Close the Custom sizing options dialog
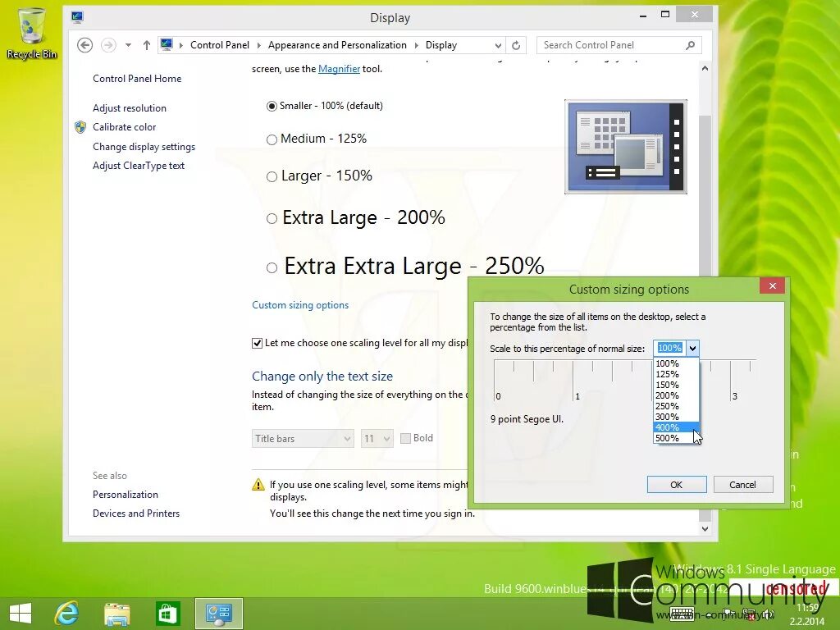 772,286
